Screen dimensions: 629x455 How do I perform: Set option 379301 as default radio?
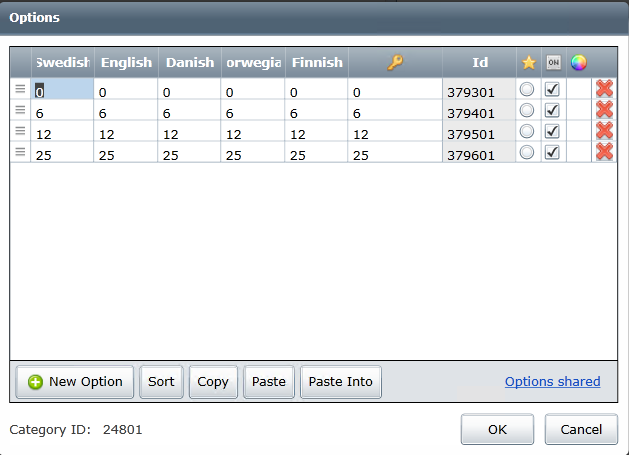[527, 89]
